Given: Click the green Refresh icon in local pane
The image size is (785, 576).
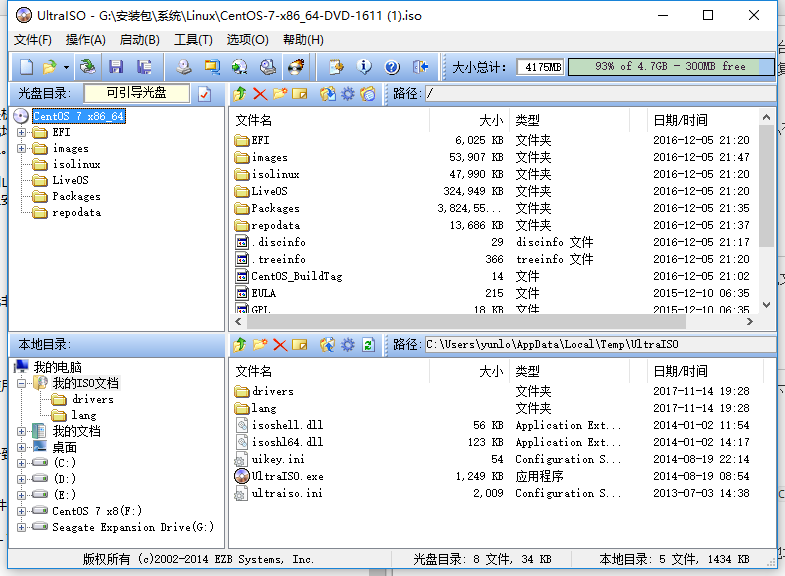Looking at the screenshot, I should (x=368, y=345).
